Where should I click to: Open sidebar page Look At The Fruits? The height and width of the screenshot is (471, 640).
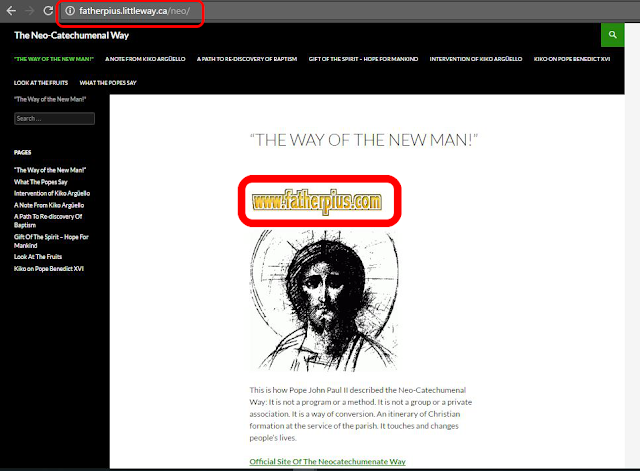[x=38, y=257]
